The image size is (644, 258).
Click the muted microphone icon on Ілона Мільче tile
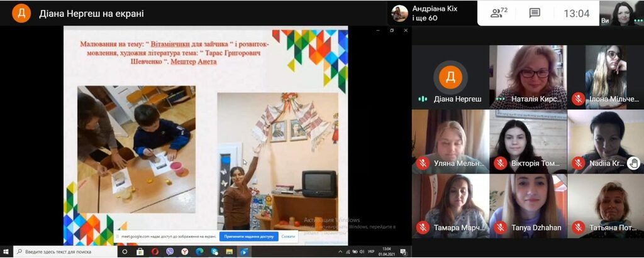point(578,99)
